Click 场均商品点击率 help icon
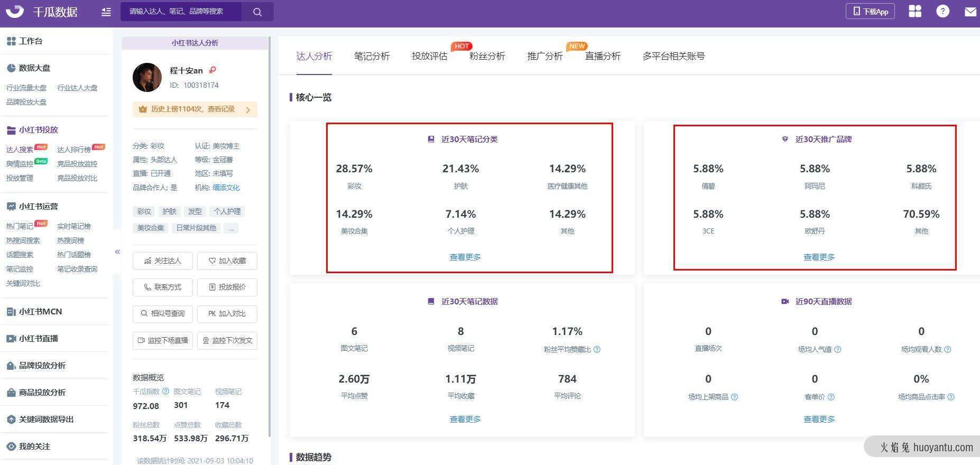 tap(951, 397)
